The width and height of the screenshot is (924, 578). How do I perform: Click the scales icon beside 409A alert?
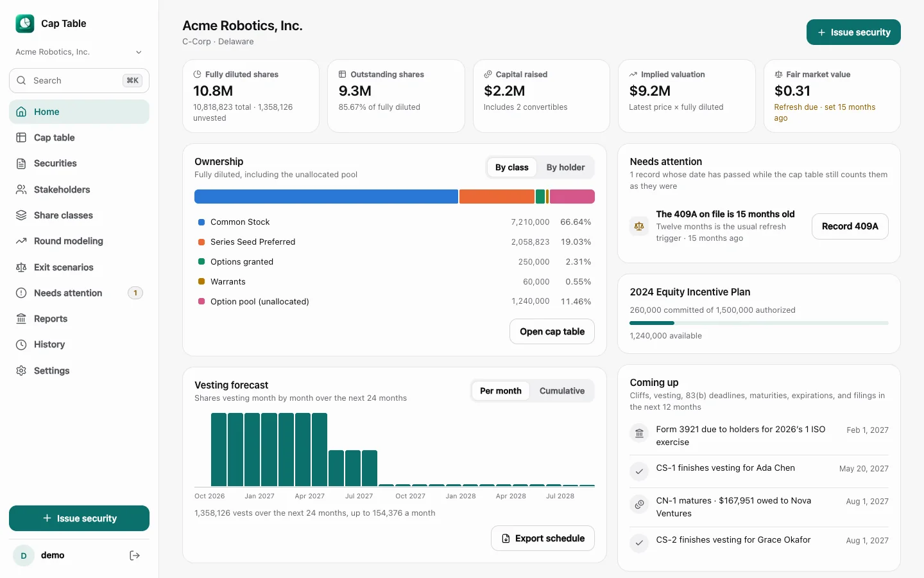[639, 226]
